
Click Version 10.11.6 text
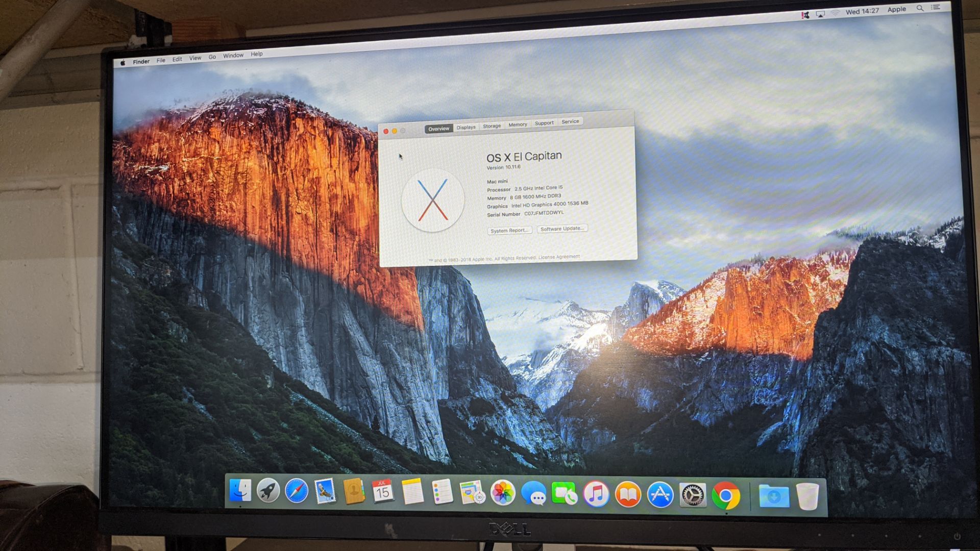503,167
